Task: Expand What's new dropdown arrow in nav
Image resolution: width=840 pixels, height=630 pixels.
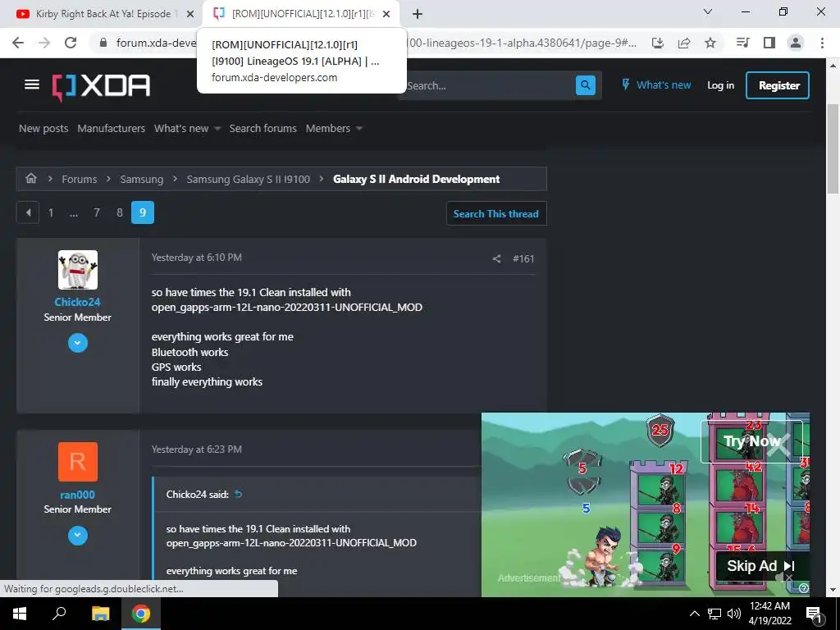Action: click(x=217, y=129)
